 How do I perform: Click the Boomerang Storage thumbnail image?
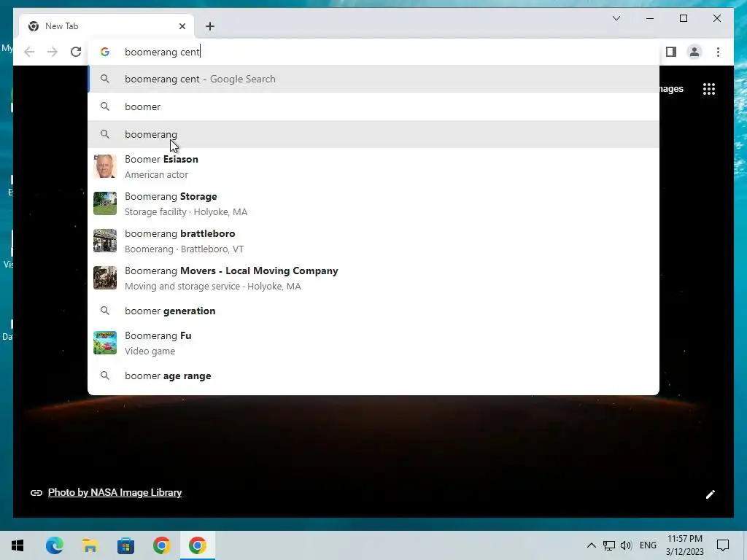105,203
